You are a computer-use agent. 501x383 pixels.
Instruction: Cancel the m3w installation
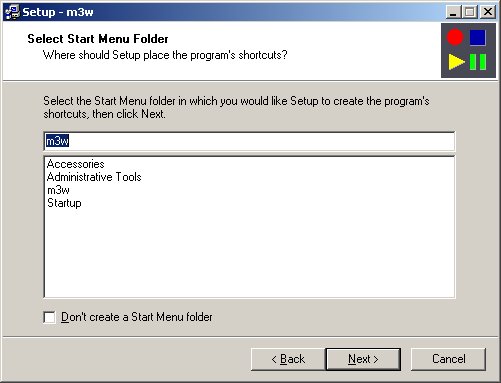tap(448, 359)
